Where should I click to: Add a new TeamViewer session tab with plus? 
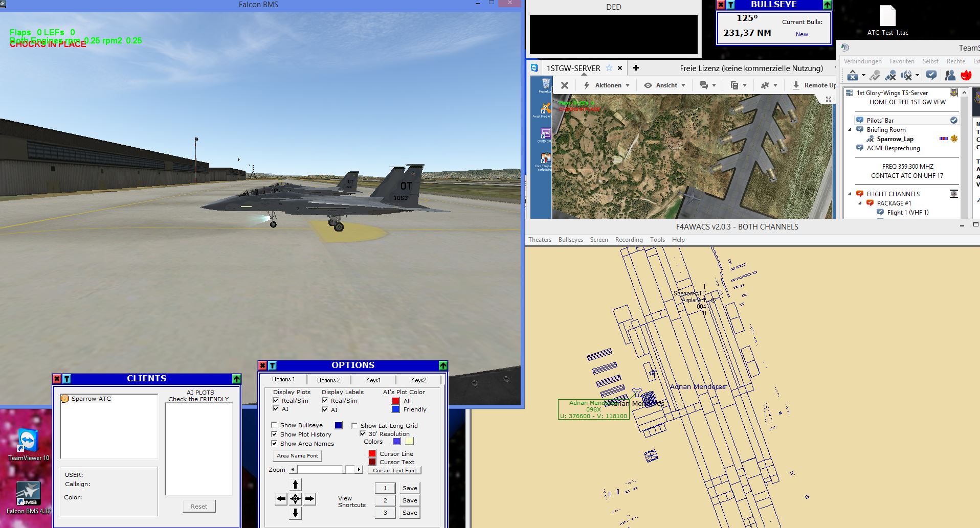point(636,68)
